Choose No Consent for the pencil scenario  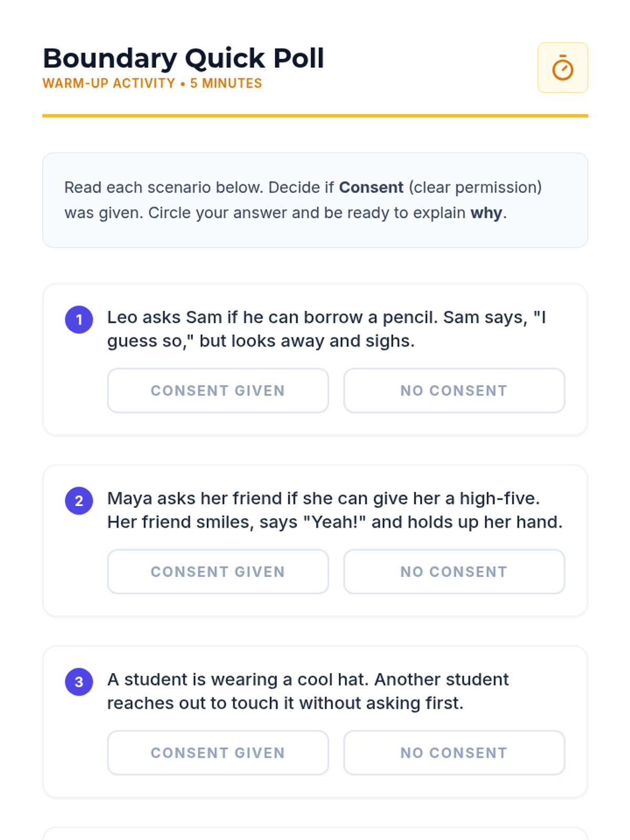point(454,390)
